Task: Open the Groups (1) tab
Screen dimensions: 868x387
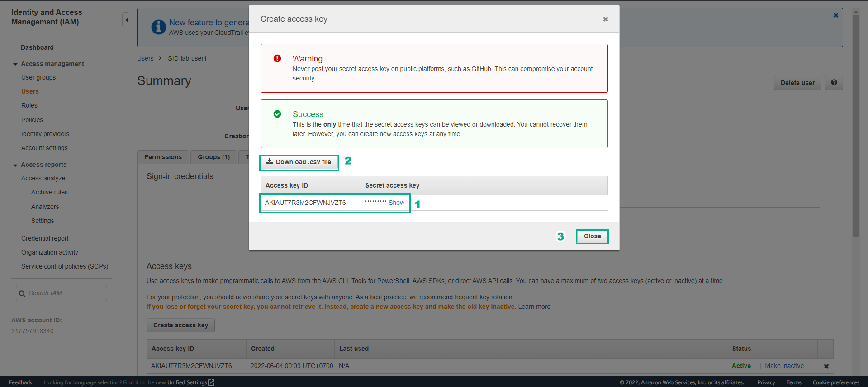Action: click(x=213, y=157)
